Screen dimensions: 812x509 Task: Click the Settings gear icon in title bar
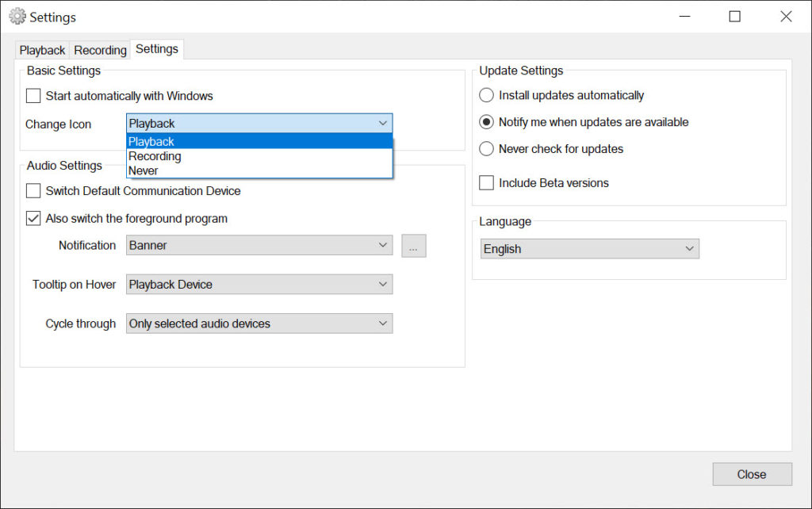[x=17, y=16]
